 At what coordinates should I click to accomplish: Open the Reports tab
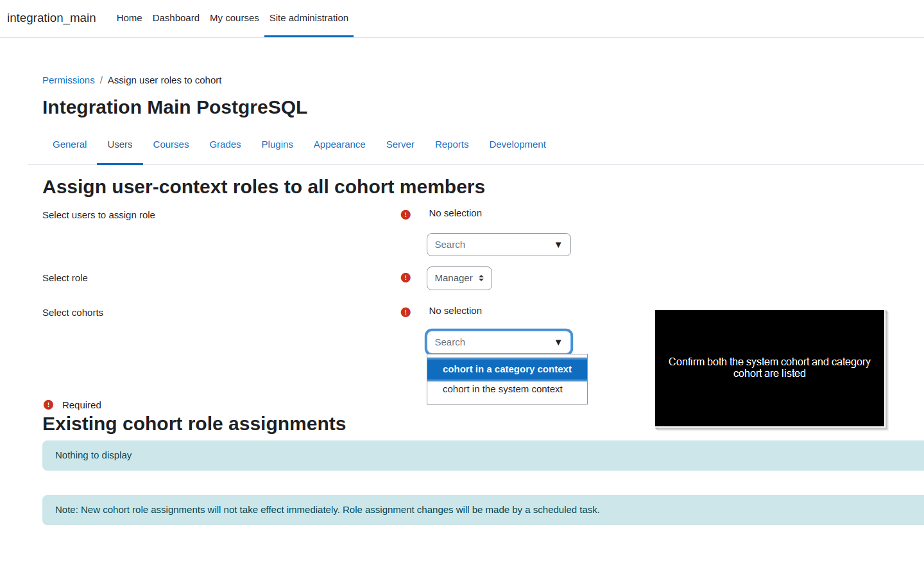click(452, 144)
